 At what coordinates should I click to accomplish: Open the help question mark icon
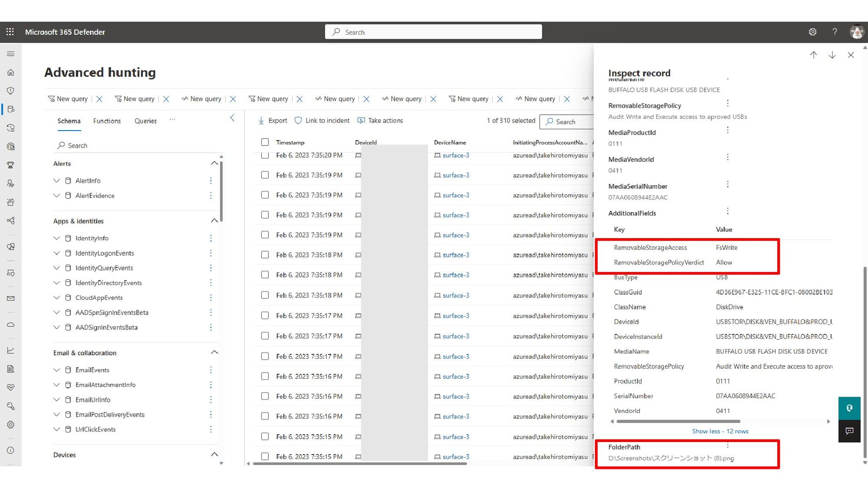[835, 32]
